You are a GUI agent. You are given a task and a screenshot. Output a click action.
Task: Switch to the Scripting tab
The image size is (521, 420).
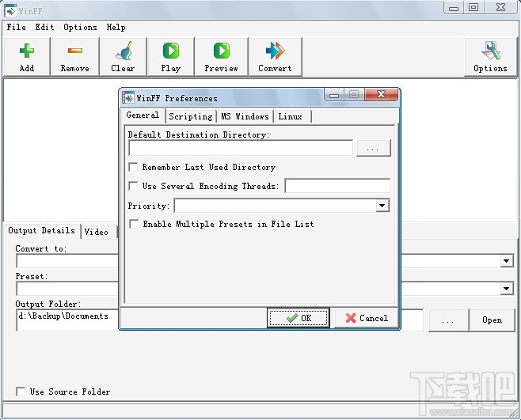[191, 116]
